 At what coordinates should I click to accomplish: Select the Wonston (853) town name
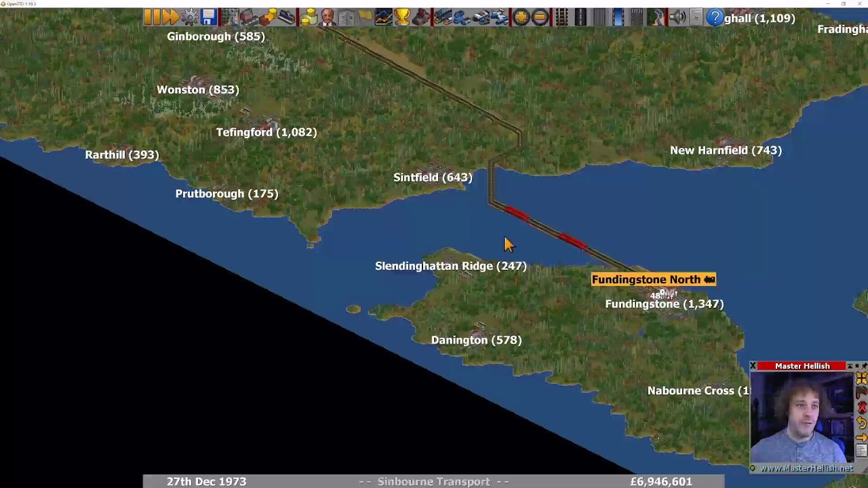click(198, 89)
